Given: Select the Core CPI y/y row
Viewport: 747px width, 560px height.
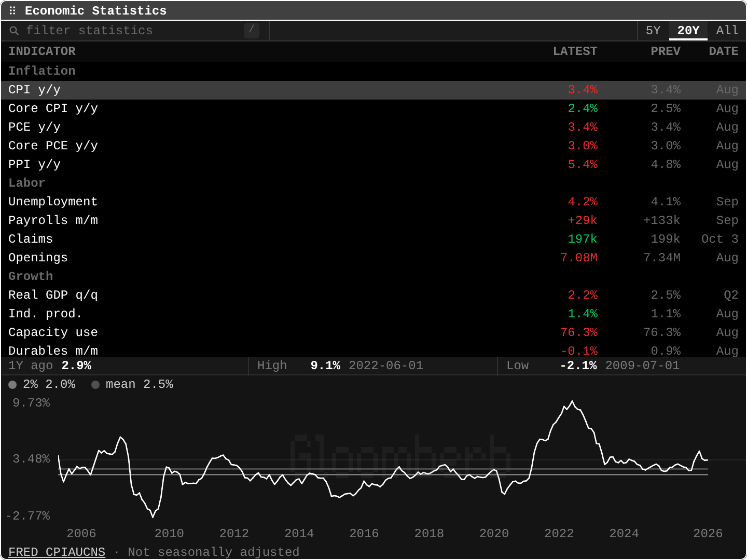Looking at the screenshot, I should pyautogui.click(x=374, y=108).
